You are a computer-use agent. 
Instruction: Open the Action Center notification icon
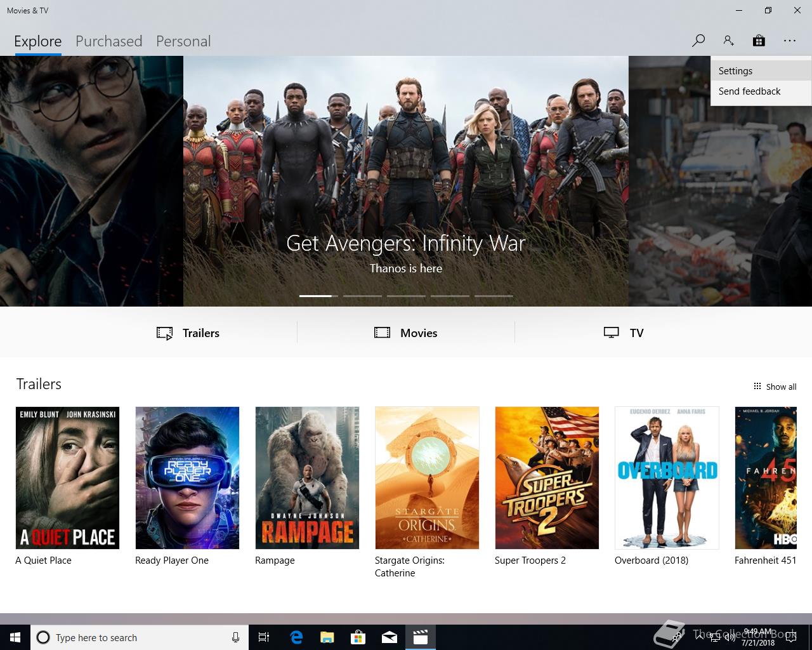pos(790,637)
